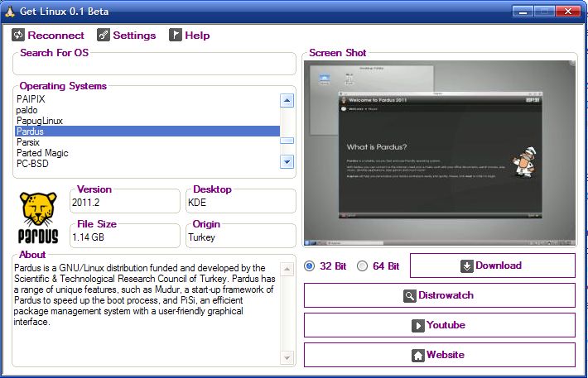The height and width of the screenshot is (378, 588).
Task: Select PAIPIX in the OS list
Action: tap(147, 99)
